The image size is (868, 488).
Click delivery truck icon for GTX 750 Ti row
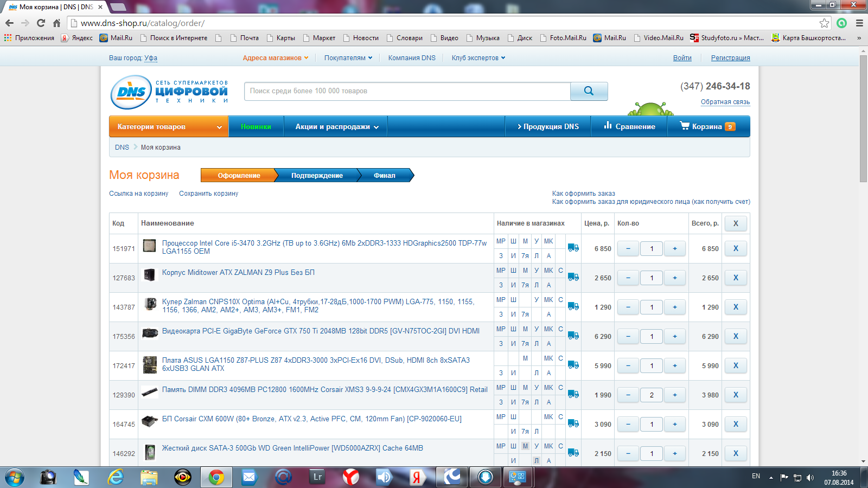coord(573,336)
